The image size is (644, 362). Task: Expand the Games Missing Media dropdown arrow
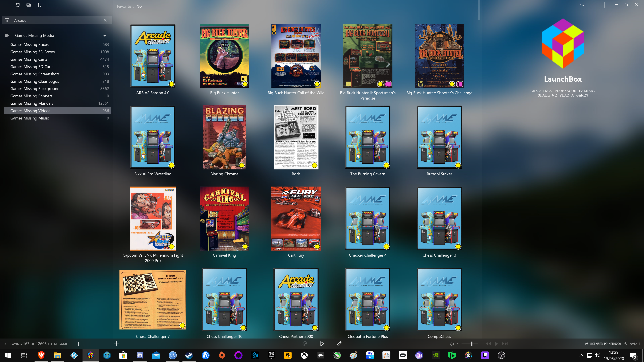(104, 36)
